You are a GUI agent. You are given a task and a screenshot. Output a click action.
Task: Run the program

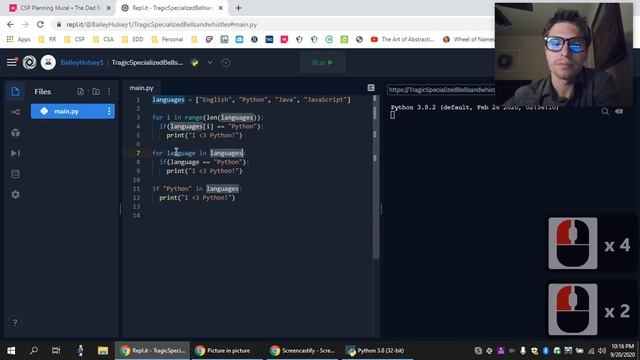pyautogui.click(x=322, y=62)
